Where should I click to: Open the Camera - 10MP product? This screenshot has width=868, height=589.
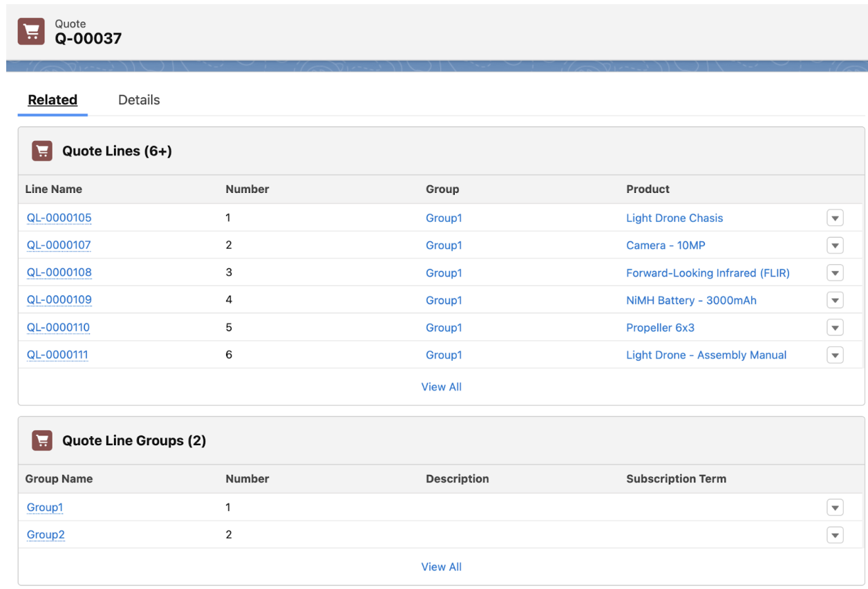(666, 245)
